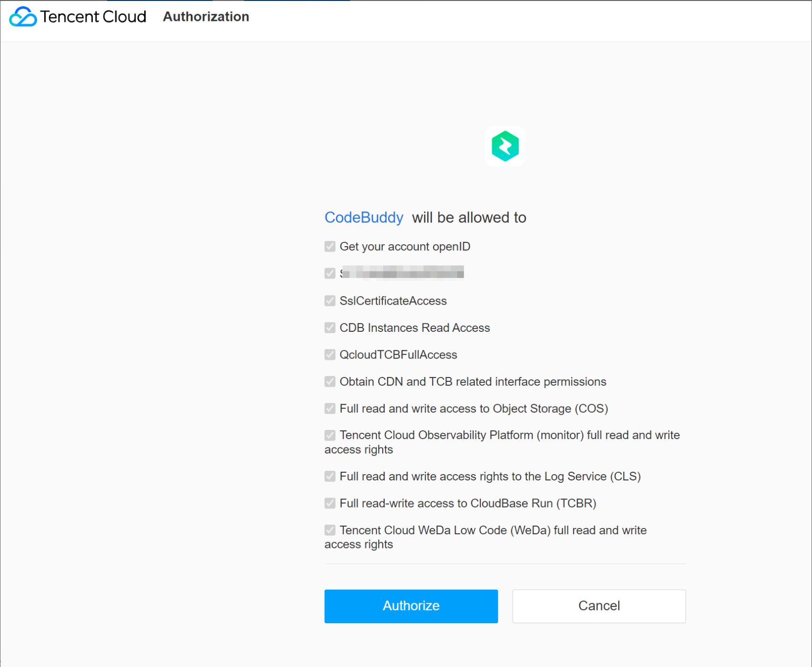Click the Cancel button
812x667 pixels.
click(599, 606)
